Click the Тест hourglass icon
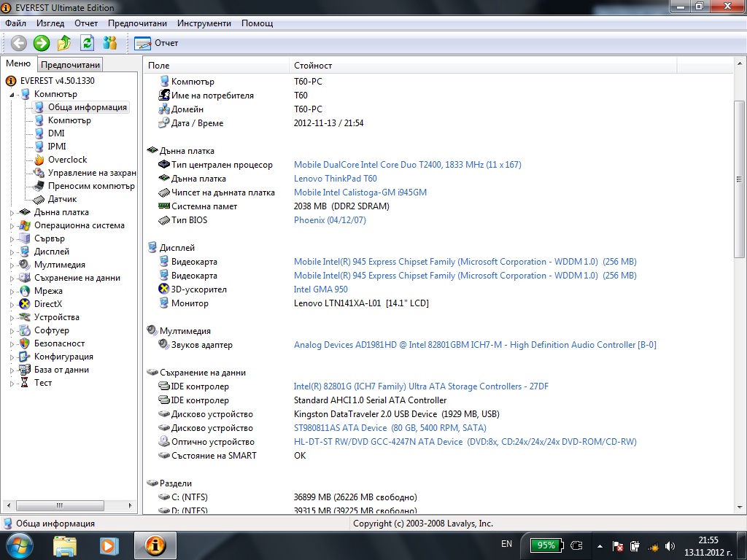Image resolution: width=747 pixels, height=560 pixels. pyautogui.click(x=25, y=382)
